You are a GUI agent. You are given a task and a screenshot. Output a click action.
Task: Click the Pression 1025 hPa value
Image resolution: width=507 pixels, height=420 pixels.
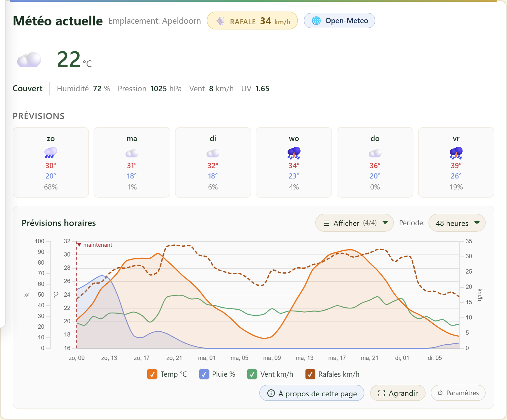click(150, 89)
